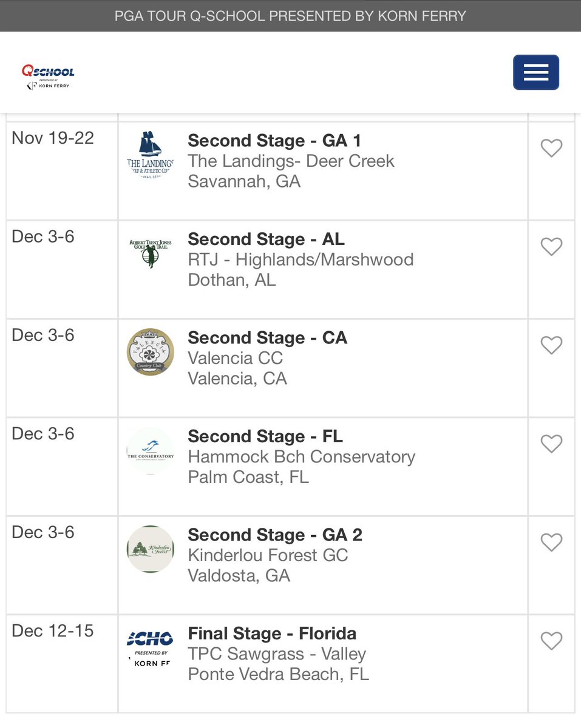Select the Second Stage - CA title

(267, 338)
